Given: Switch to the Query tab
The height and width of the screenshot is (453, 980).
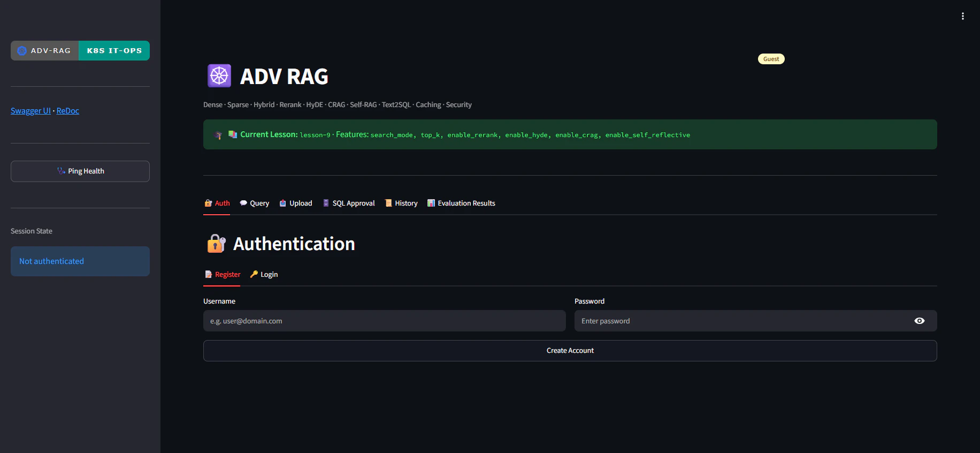Looking at the screenshot, I should 255,203.
